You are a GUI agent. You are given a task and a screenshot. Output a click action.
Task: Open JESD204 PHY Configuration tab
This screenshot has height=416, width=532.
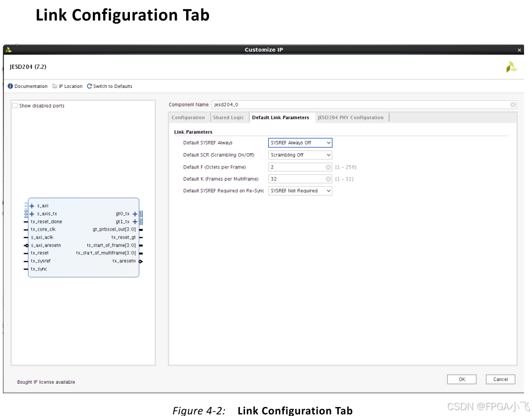[x=351, y=118]
